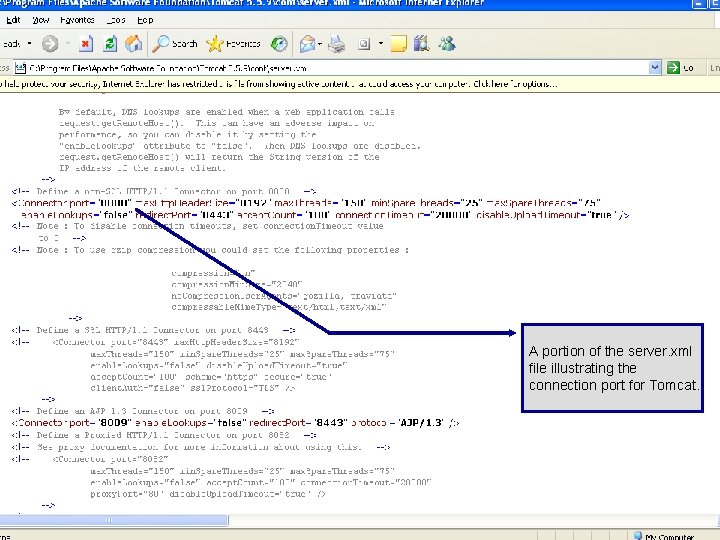Open the Favorites menu
The height and width of the screenshot is (540, 720).
[x=77, y=20]
